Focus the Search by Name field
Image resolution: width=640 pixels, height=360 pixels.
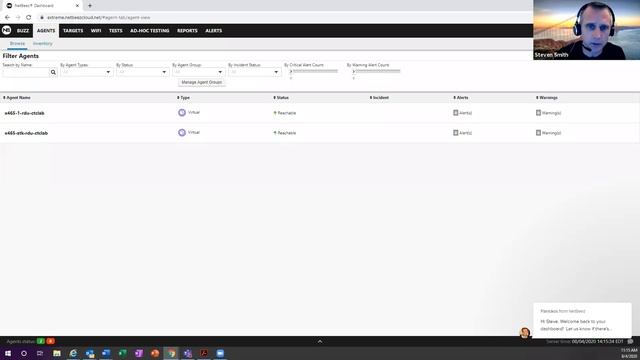point(26,72)
